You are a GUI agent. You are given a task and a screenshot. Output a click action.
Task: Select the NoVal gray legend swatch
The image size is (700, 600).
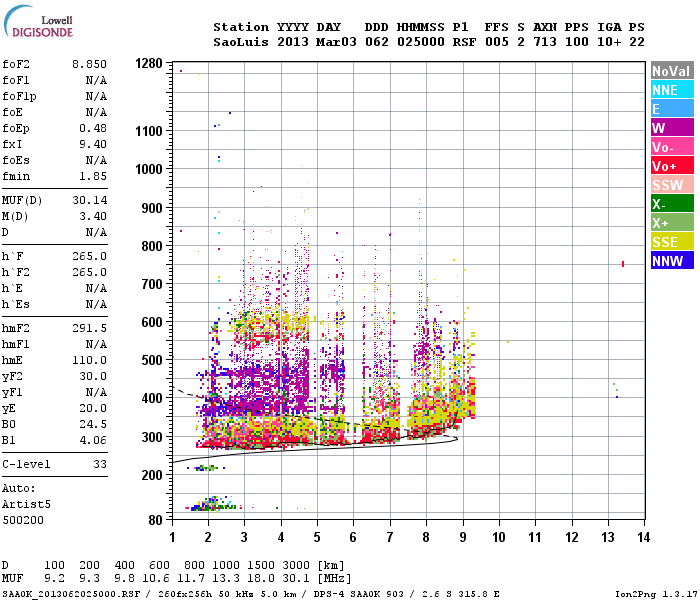672,71
